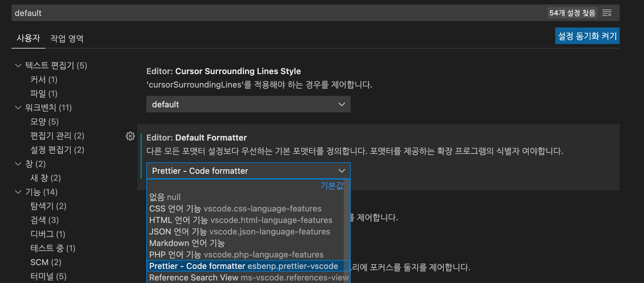Select SCM (2) in settings tree
This screenshot has width=644, height=283.
click(46, 262)
